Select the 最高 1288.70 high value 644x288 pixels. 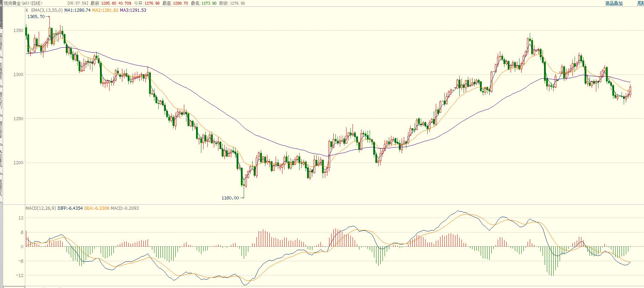point(175,3)
